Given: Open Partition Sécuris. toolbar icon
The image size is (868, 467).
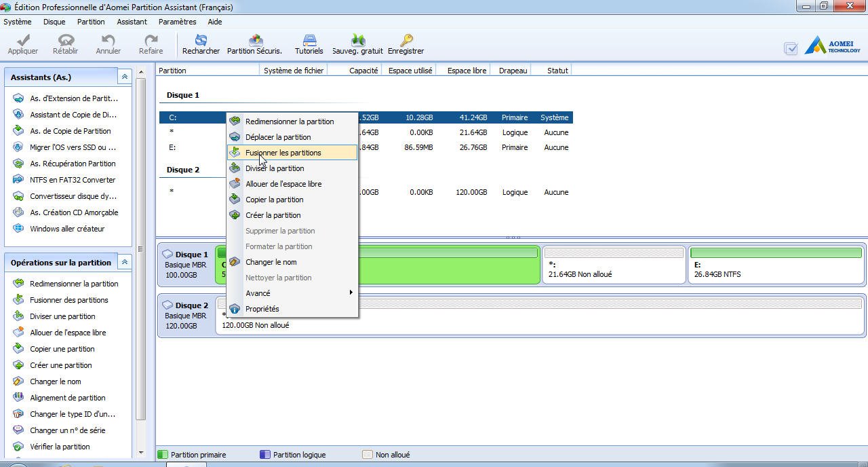Looking at the screenshot, I should 256,40.
